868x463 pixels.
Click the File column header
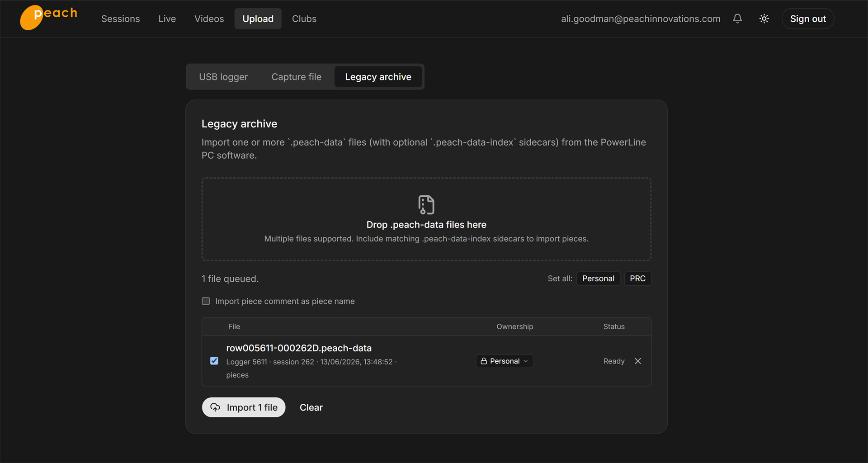click(x=234, y=326)
